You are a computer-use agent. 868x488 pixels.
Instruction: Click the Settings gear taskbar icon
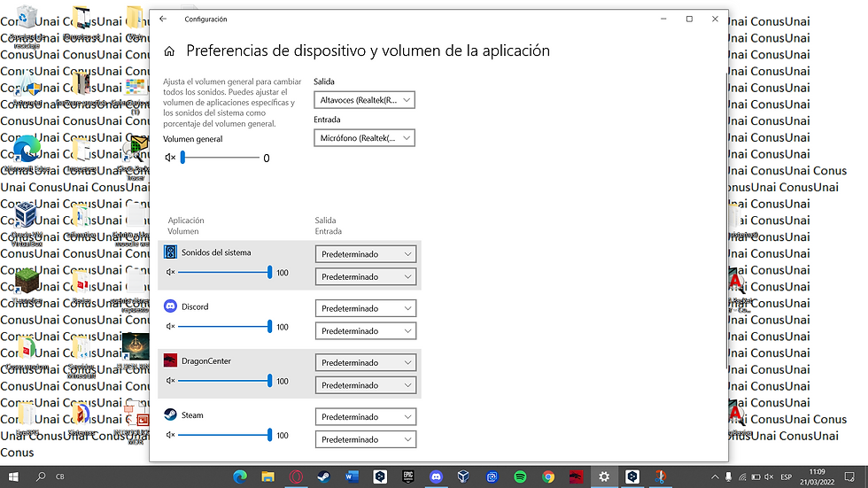[x=604, y=476]
